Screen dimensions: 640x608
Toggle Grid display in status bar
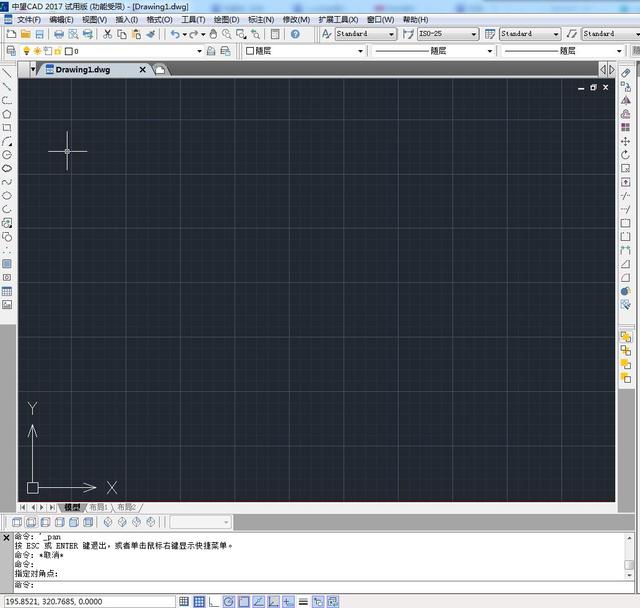[x=199, y=601]
